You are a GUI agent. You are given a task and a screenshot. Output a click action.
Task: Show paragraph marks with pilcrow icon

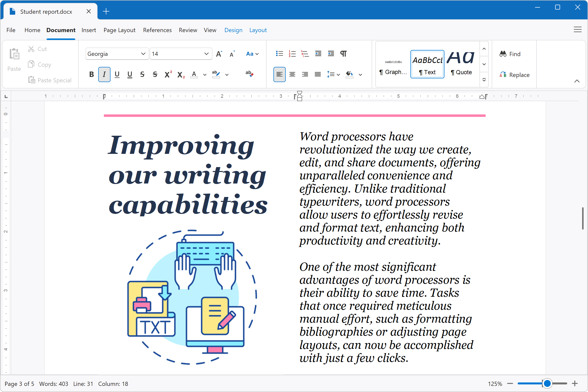[343, 53]
